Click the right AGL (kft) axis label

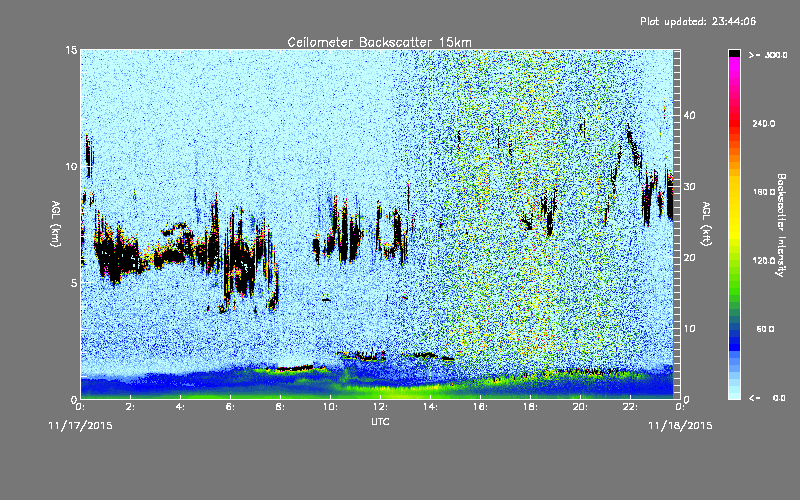point(706,224)
